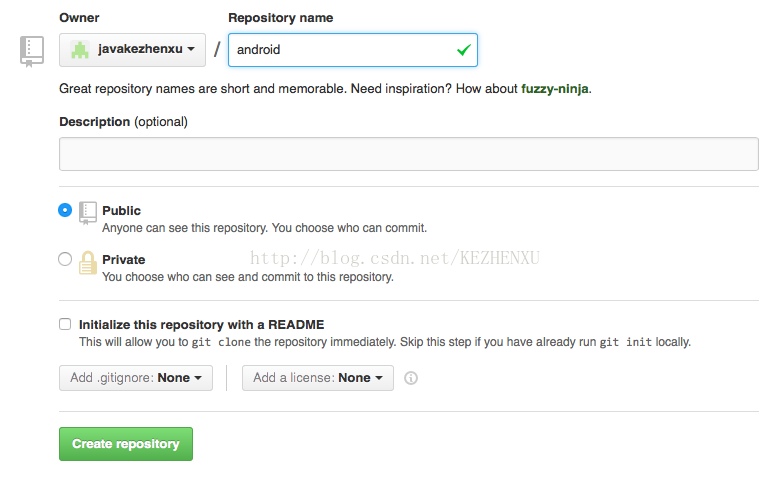
Task: Focus the Repository name input field
Action: tap(353, 50)
